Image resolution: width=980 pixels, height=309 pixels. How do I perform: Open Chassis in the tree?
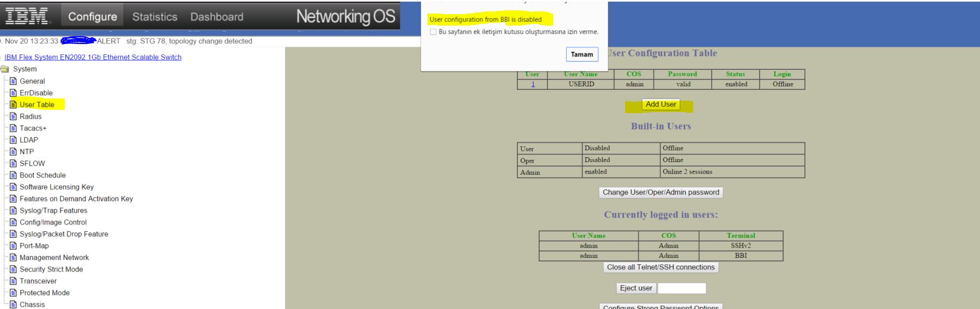click(x=32, y=305)
